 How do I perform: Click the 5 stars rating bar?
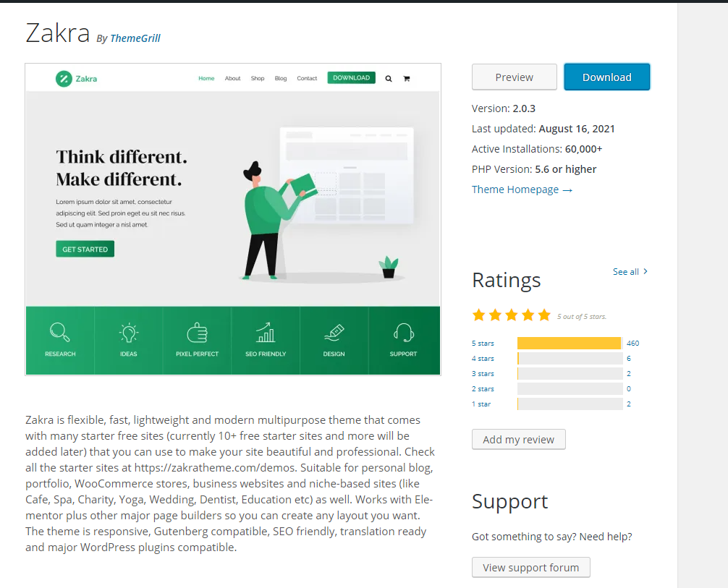pyautogui.click(x=570, y=344)
